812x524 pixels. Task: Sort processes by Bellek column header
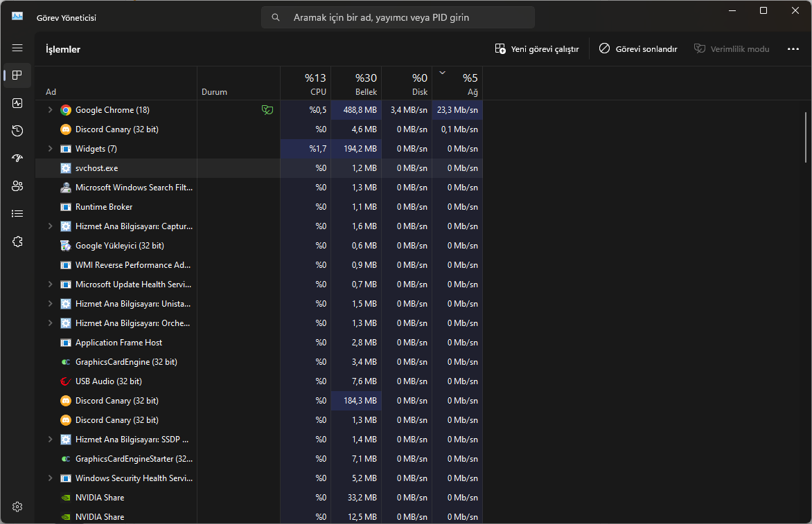click(356, 83)
